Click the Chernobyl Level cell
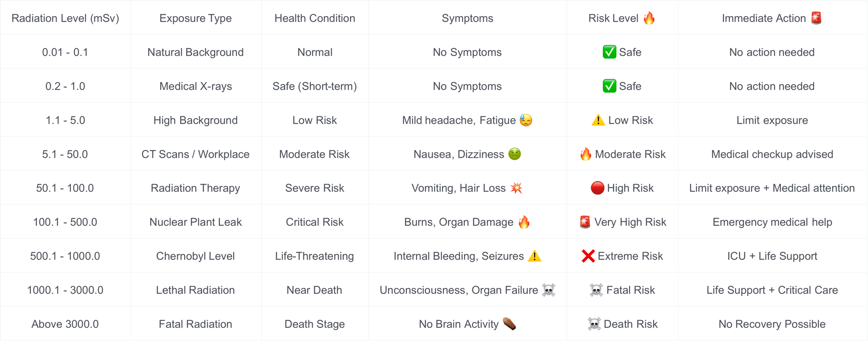 click(195, 256)
